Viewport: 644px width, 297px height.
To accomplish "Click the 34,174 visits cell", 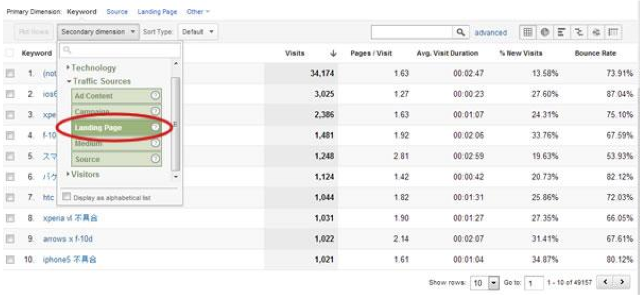I will click(x=322, y=74).
